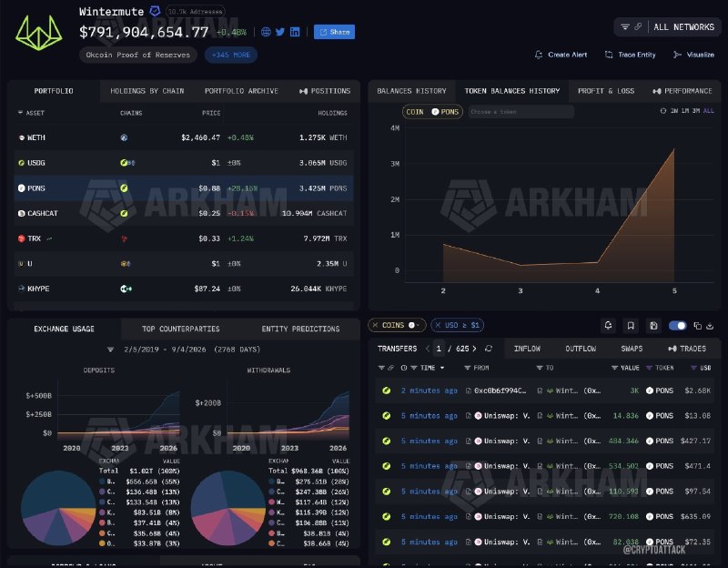
Task: Go to next transfers page arrow
Action: pos(474,349)
